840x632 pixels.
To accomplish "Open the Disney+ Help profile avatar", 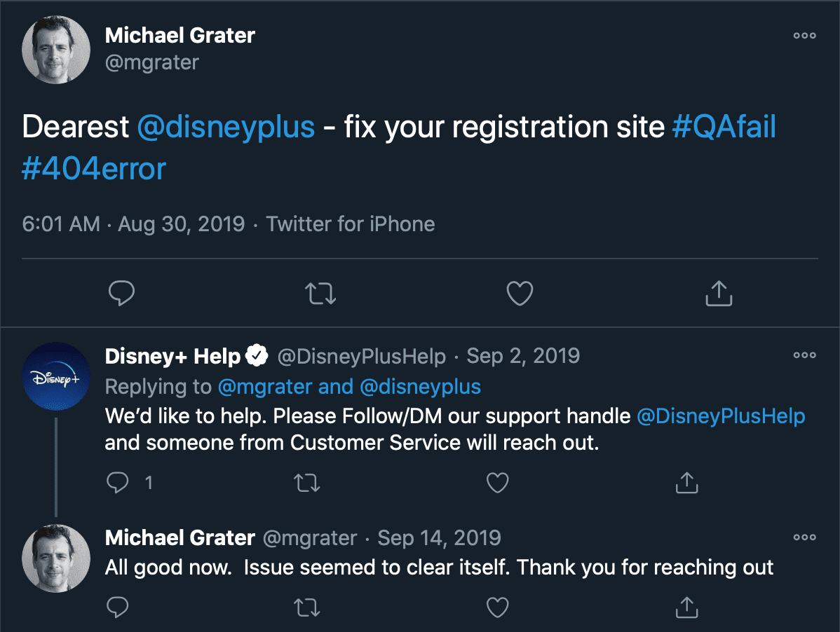I will click(56, 376).
